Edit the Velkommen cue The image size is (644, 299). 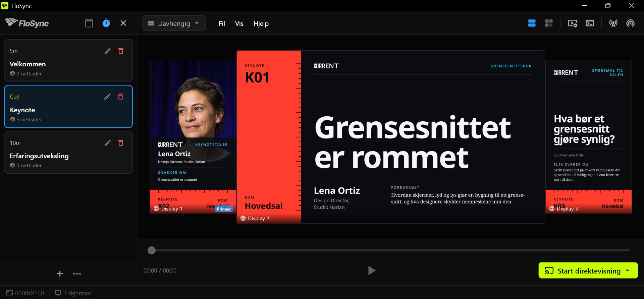(107, 51)
